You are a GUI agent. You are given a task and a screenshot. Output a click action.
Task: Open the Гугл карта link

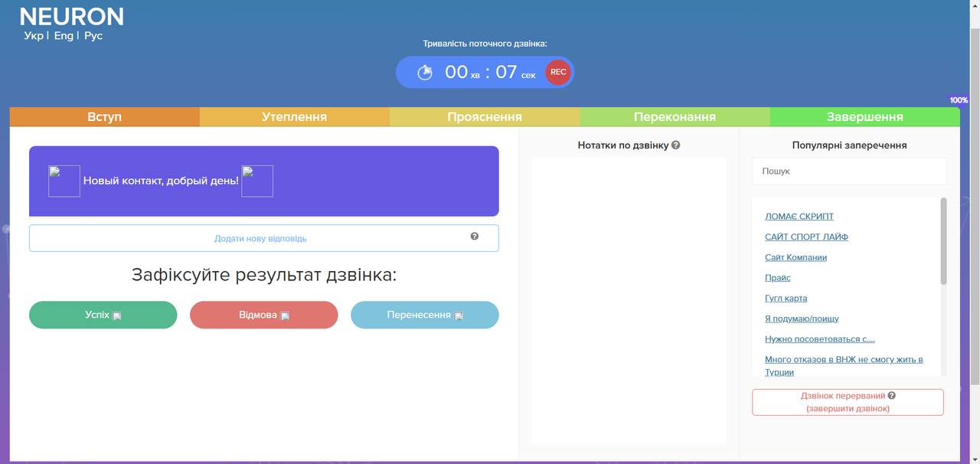point(786,299)
